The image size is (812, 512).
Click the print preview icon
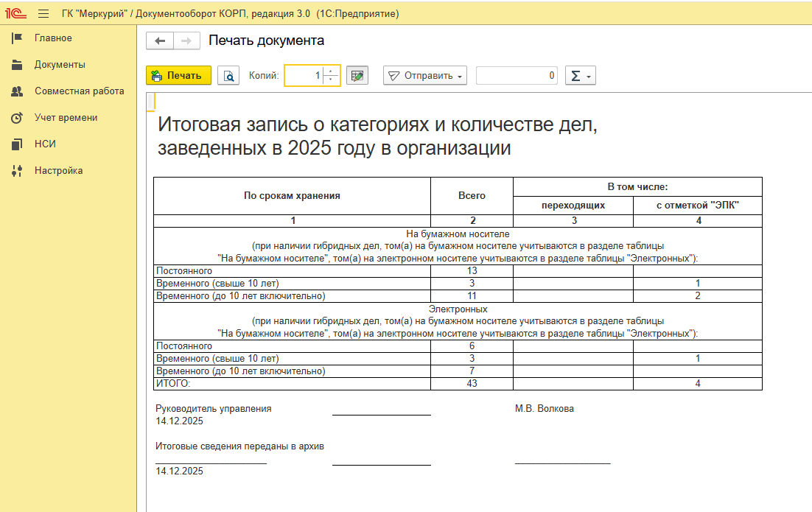[228, 76]
